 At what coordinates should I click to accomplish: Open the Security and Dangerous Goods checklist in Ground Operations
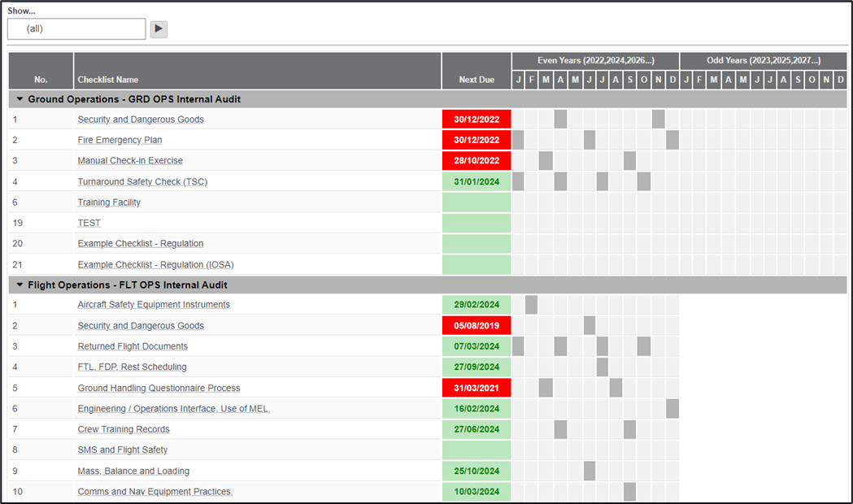(x=141, y=119)
